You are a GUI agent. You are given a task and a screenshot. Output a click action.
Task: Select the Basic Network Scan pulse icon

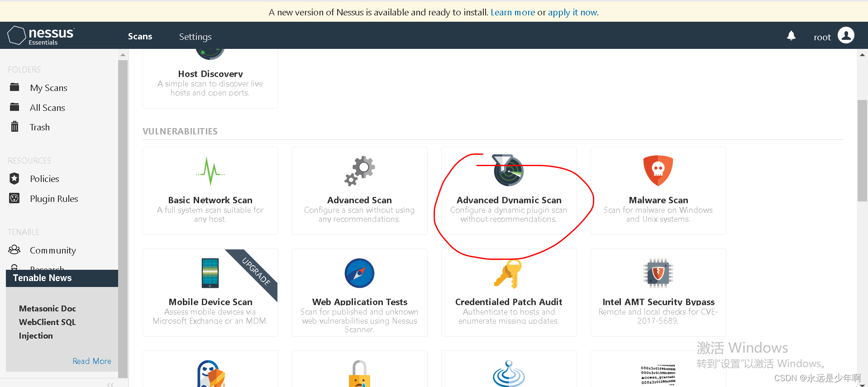pos(210,171)
